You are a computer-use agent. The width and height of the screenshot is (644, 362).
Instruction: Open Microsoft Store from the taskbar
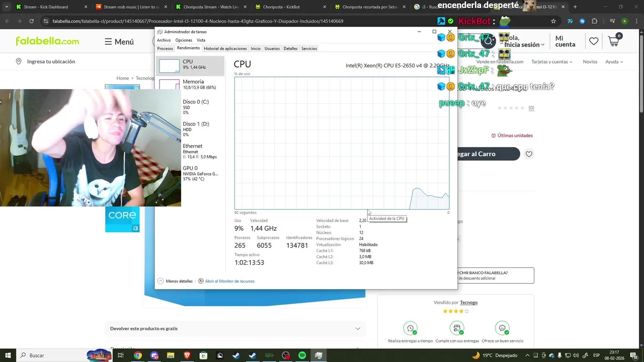click(x=203, y=355)
